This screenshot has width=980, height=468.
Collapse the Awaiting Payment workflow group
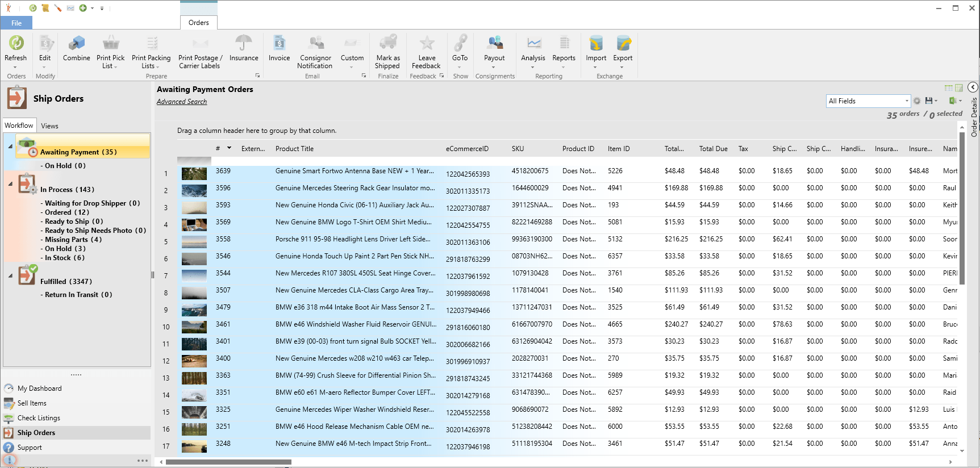tap(10, 147)
